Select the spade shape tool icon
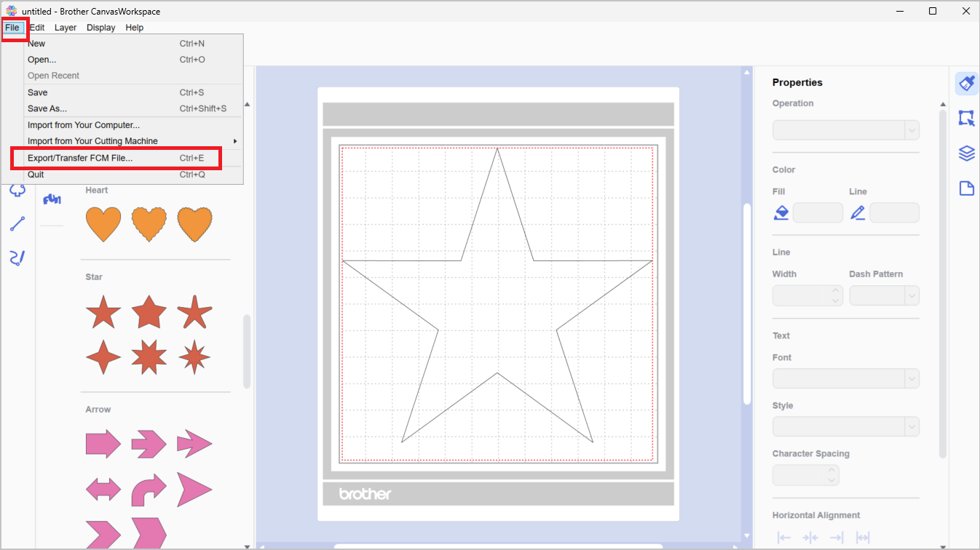Image resolution: width=980 pixels, height=550 pixels. 17,191
